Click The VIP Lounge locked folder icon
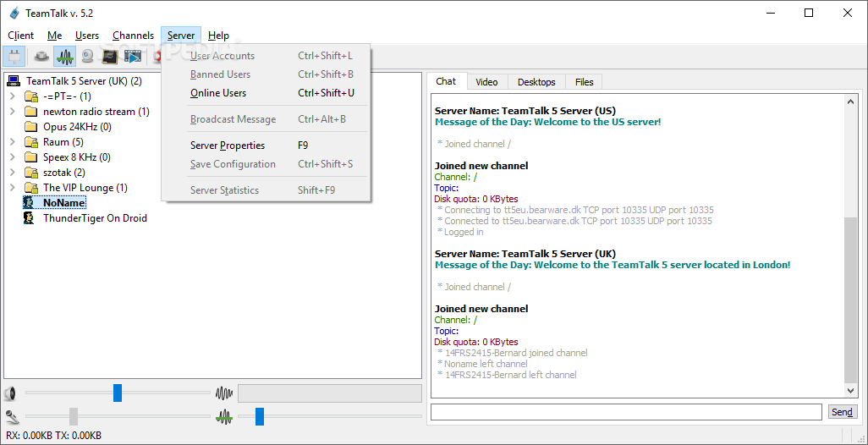The height and width of the screenshot is (445, 868). (x=31, y=188)
